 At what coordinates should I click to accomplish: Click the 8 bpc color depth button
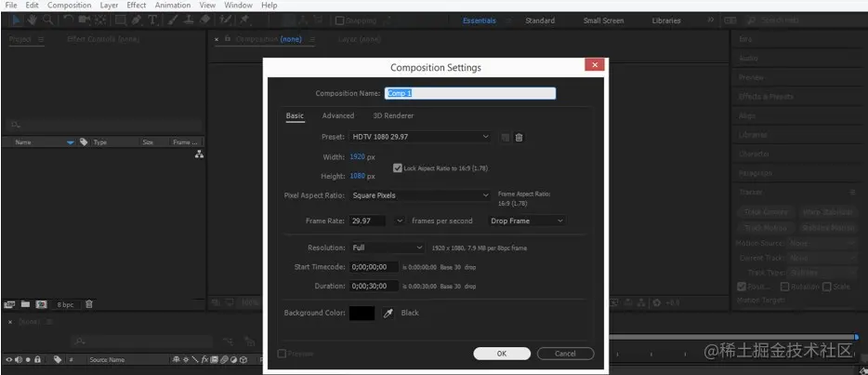click(65, 304)
